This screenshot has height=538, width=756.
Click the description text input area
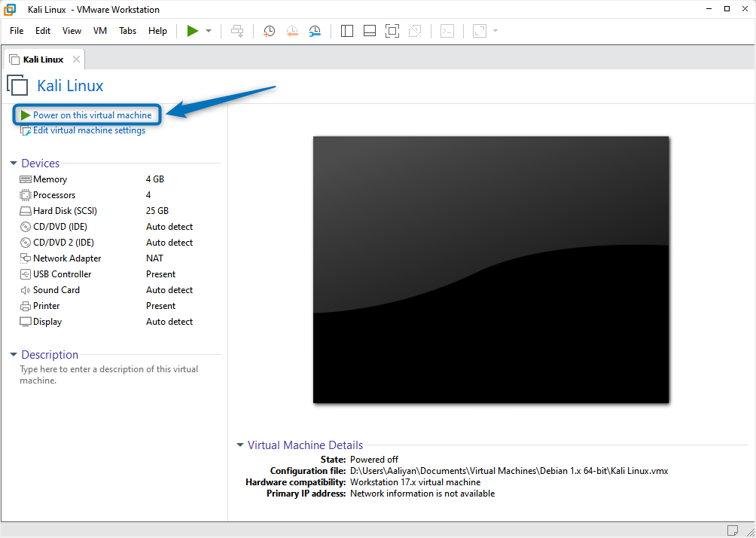pos(108,374)
